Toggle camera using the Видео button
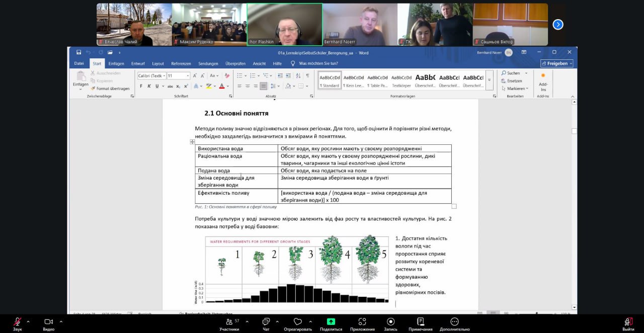This screenshot has width=644, height=333. pyautogui.click(x=49, y=322)
